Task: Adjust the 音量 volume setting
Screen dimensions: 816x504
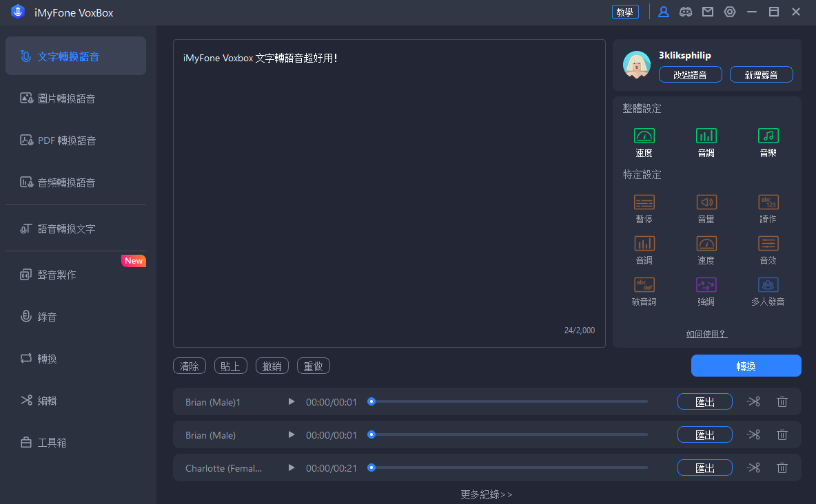Action: tap(706, 209)
